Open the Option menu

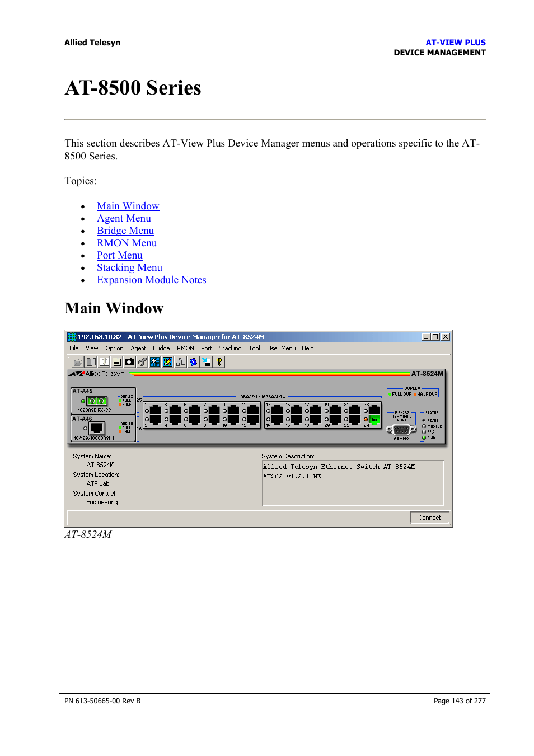coord(114,348)
